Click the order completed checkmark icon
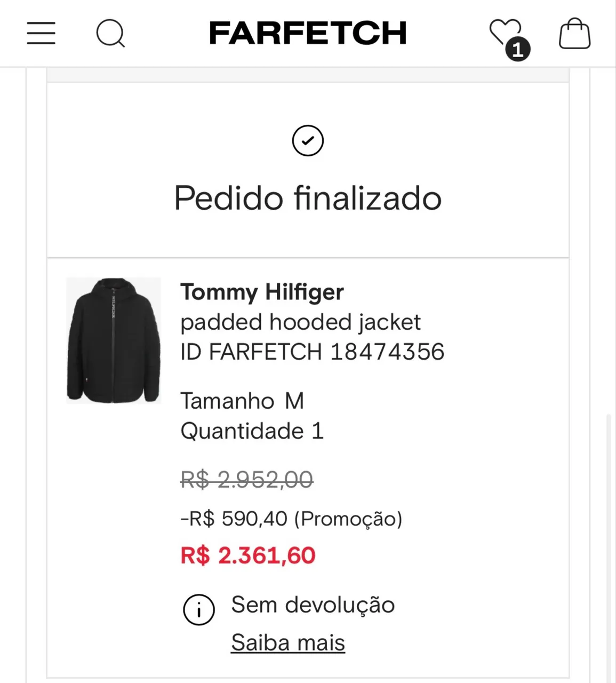This screenshot has width=616, height=683. point(308,141)
